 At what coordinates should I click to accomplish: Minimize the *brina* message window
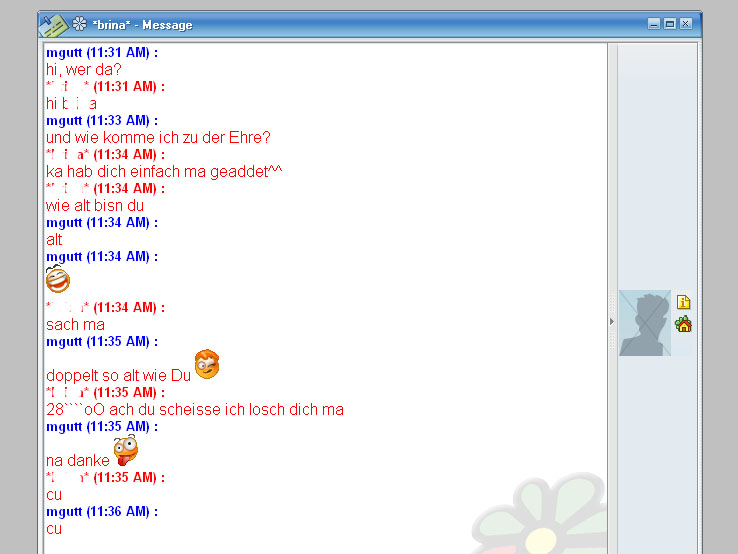pyautogui.click(x=654, y=24)
